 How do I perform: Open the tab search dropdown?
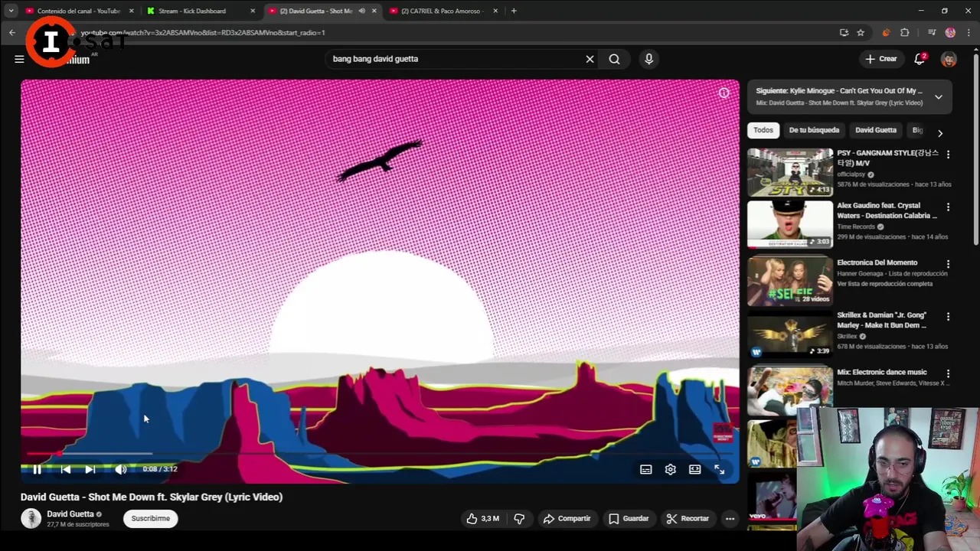[11, 11]
